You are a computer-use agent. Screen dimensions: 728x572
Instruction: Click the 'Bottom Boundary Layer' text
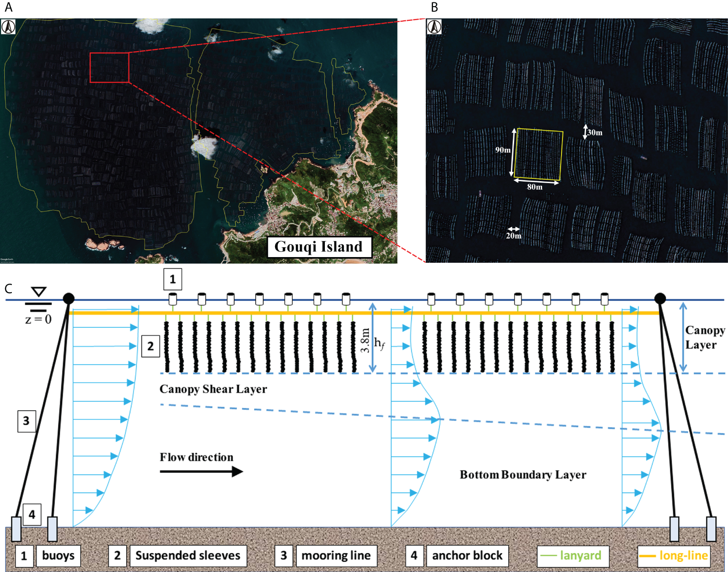(x=523, y=475)
